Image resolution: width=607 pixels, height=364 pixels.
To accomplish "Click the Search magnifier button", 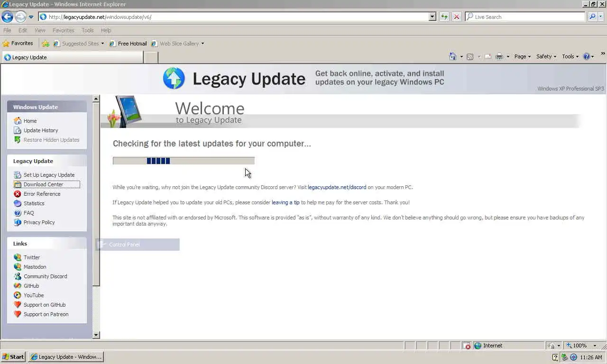I will [592, 17].
